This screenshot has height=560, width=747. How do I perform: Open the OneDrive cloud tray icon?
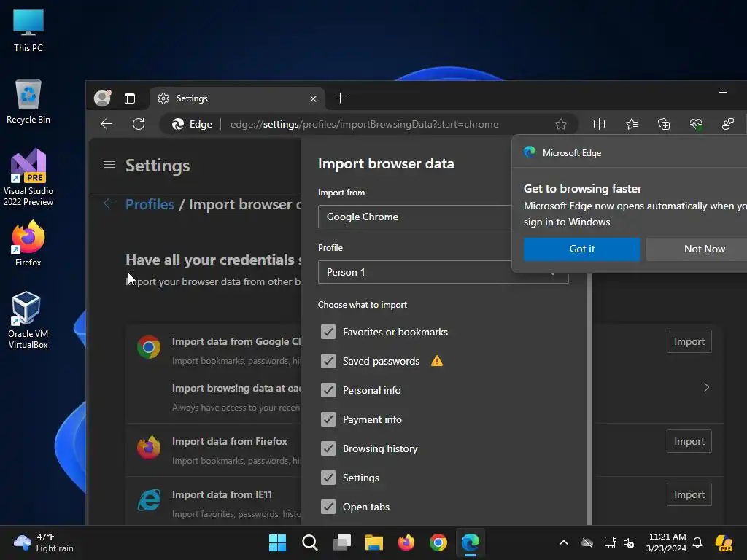pos(587,542)
